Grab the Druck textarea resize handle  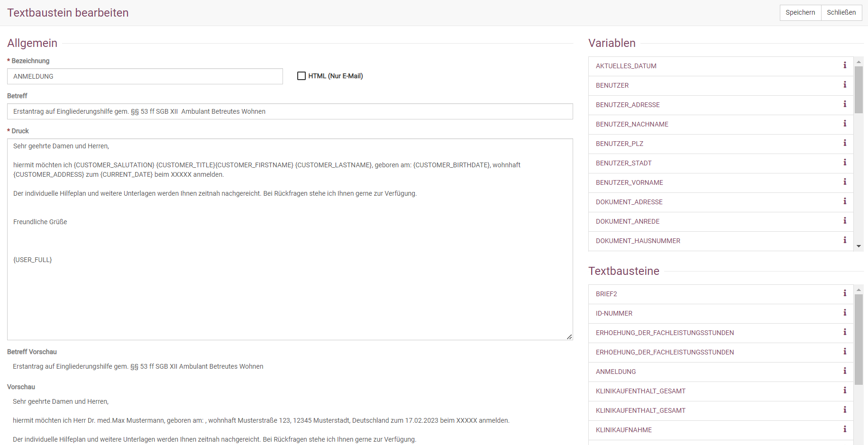[x=569, y=336]
